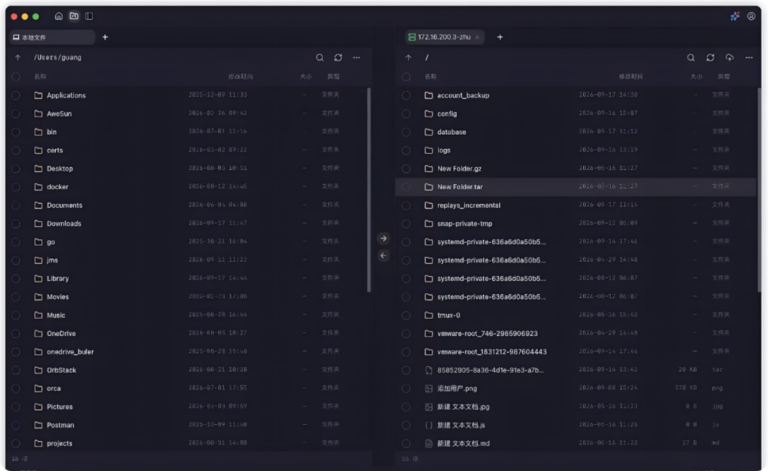Select the vmware-root_746-2965906923 row
Screen dimensions: 768x471
[x=576, y=334]
